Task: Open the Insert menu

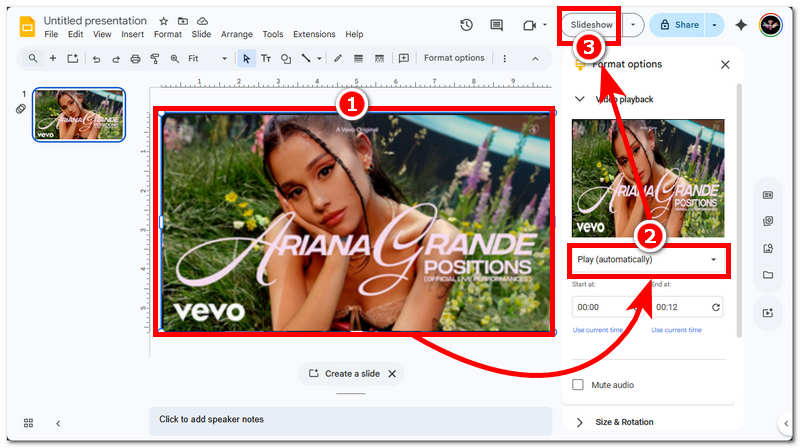Action: pos(132,34)
